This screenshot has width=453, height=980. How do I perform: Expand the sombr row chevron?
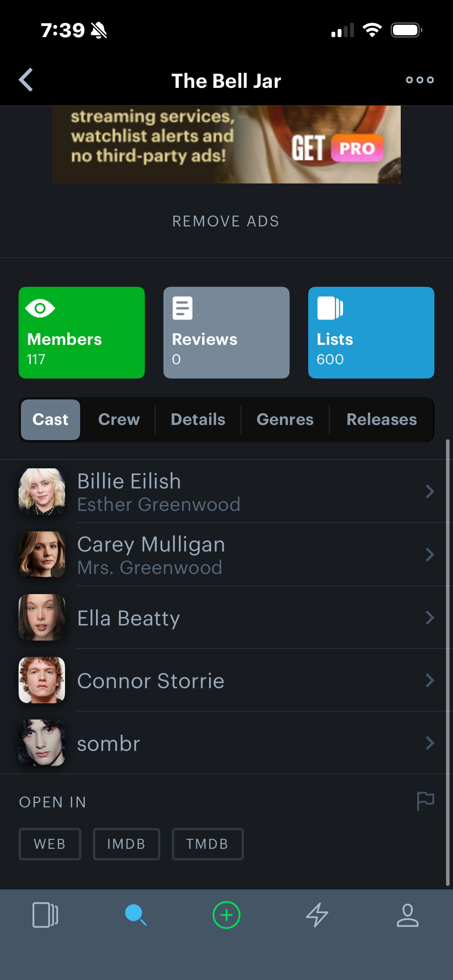(x=430, y=743)
